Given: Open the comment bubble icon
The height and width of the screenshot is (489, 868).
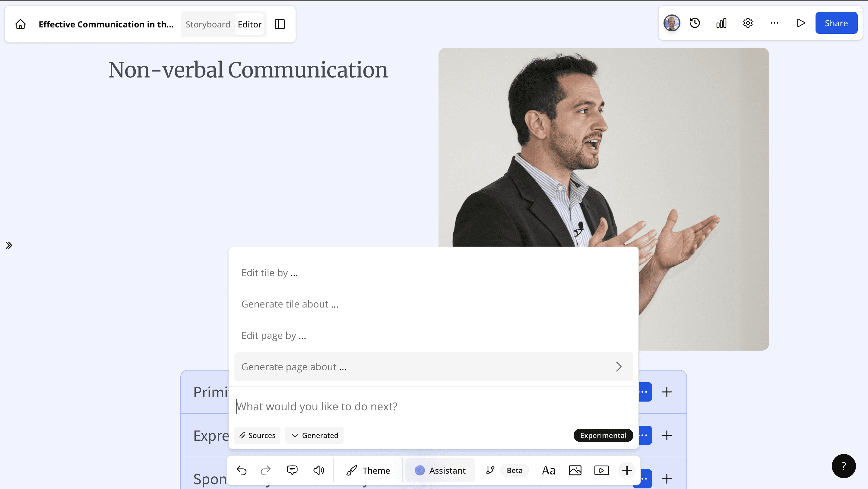Looking at the screenshot, I should pos(293,471).
